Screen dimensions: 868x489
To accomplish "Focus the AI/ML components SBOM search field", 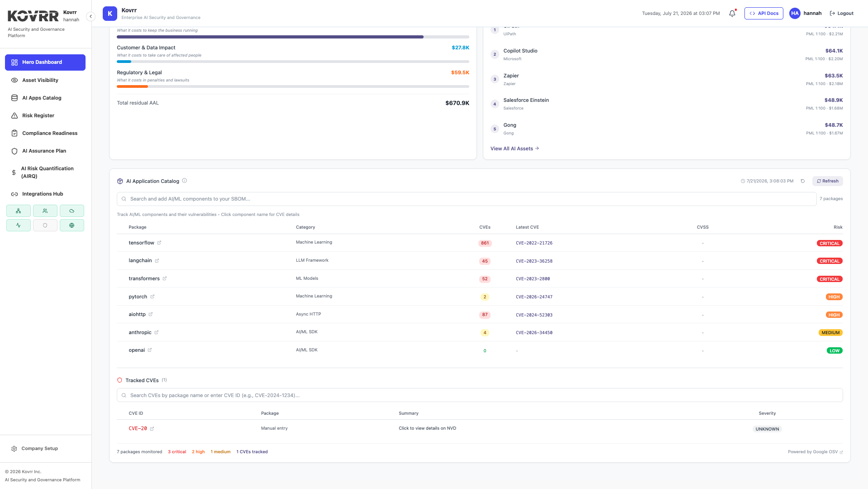I will click(x=467, y=199).
